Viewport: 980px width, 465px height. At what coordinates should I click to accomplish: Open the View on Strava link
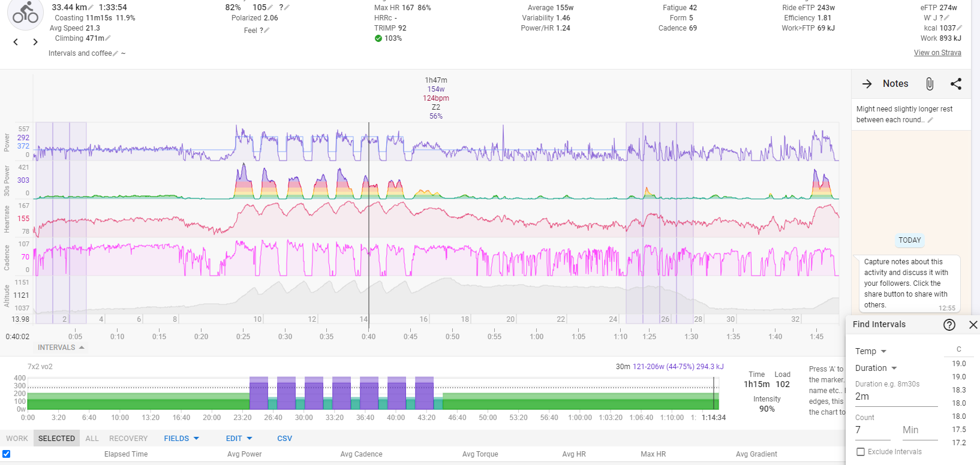(x=937, y=53)
